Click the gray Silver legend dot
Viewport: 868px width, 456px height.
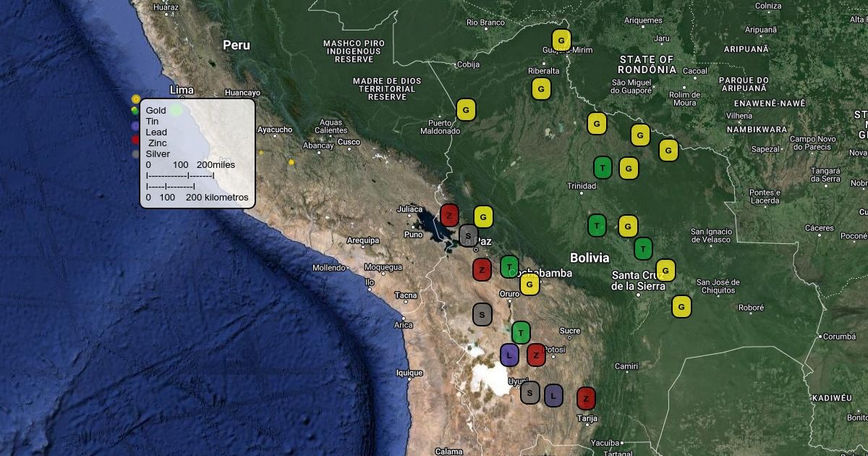135,153
